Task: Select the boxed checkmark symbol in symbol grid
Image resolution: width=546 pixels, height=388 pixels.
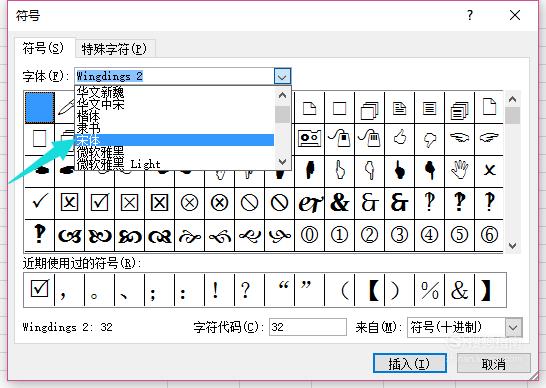Action: point(100,203)
